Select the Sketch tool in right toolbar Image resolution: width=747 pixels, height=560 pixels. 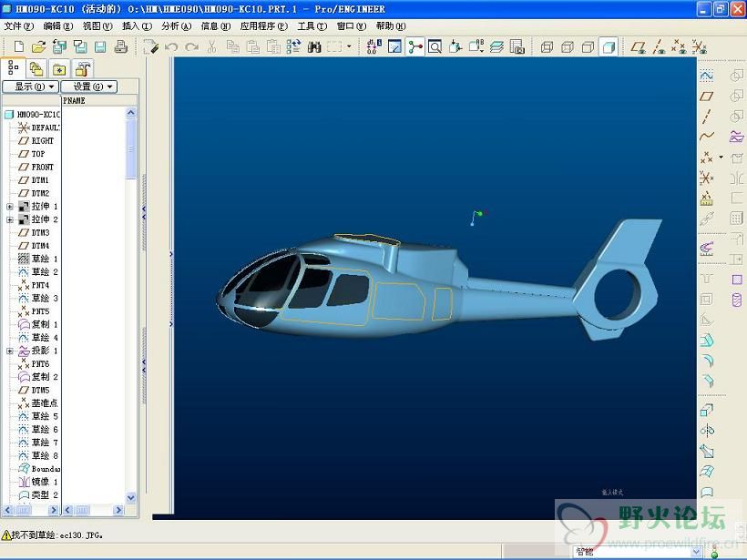point(707,75)
